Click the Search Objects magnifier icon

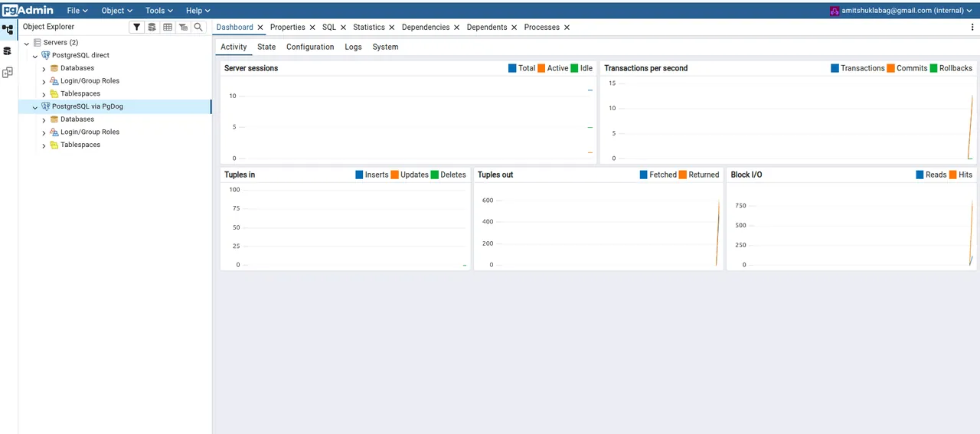pos(198,27)
